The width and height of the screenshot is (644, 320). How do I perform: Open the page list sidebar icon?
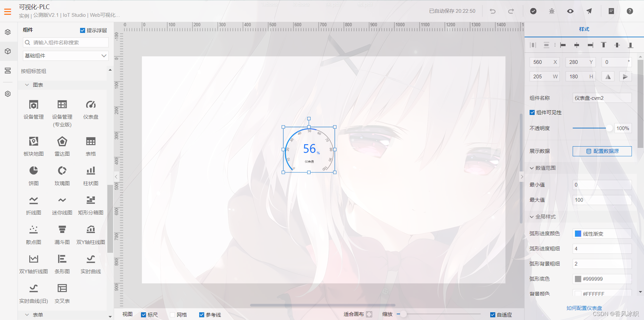[8, 71]
